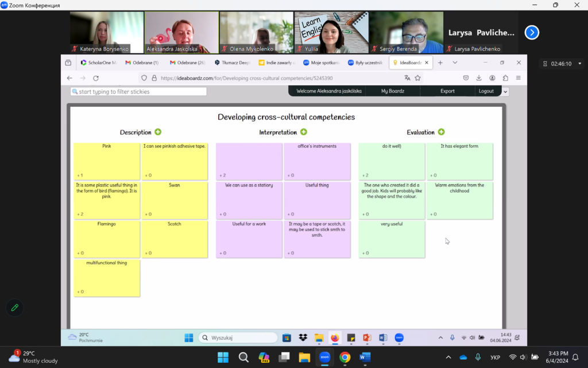Vote +1 on the 'Pink' sticky
Screen dimensions: 588x368
80,175
